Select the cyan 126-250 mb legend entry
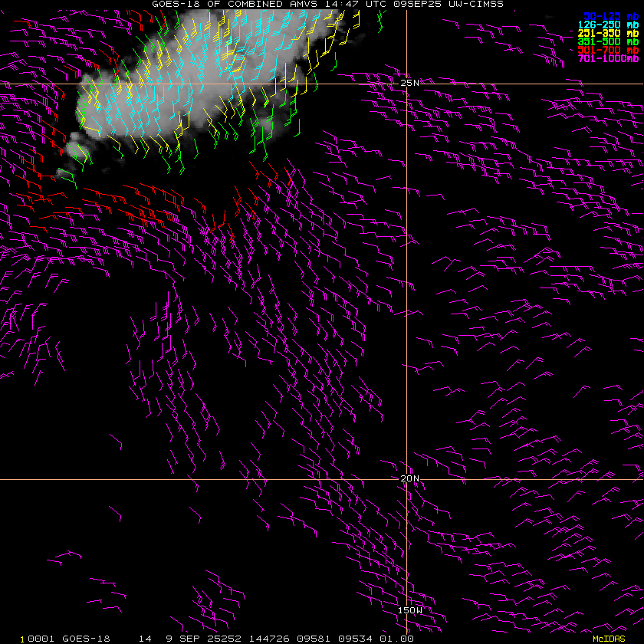This screenshot has height=644, width=644. 608,25
